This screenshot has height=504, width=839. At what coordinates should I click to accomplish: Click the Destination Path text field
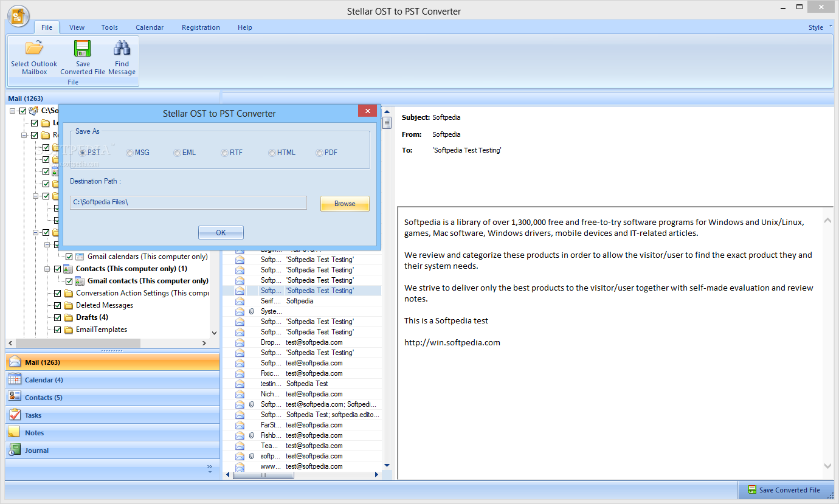[188, 202]
